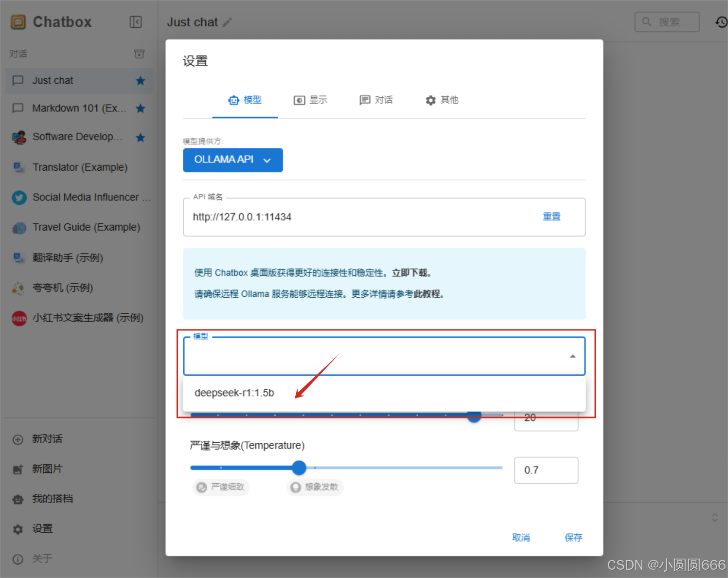Open the 夸夸机 (示例) conversation
728x578 pixels.
[79, 288]
